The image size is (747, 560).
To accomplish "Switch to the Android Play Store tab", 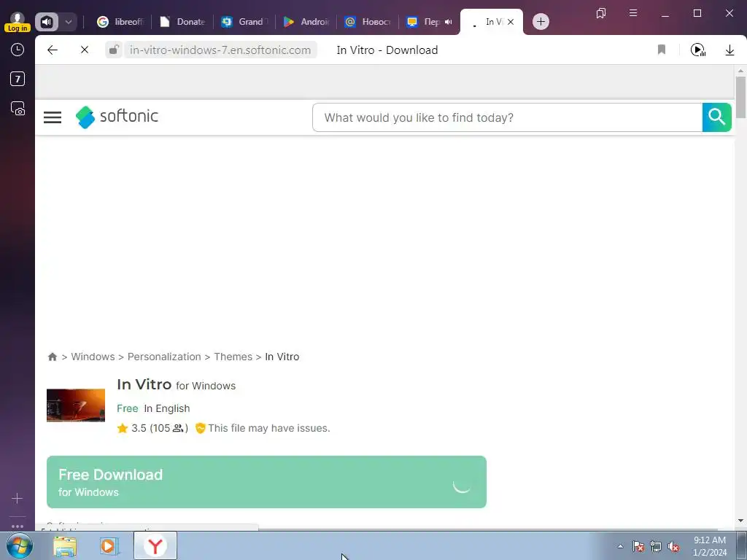I will pos(306,21).
